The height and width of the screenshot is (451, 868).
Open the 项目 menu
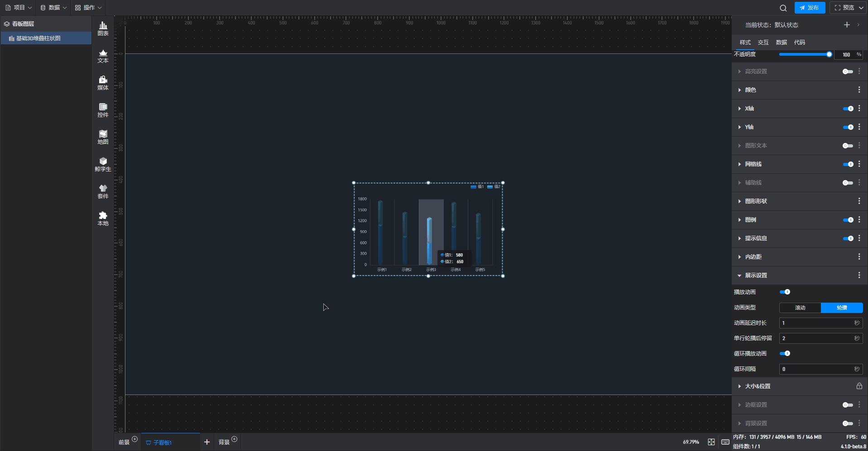[x=19, y=8]
